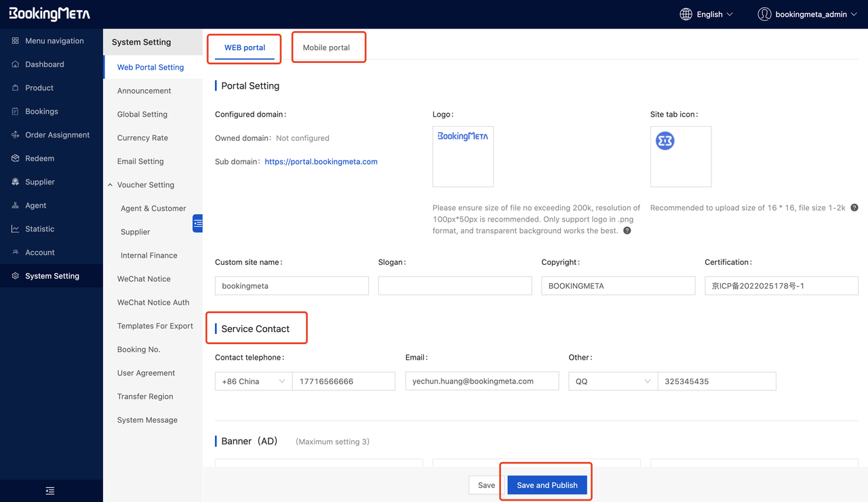Screen dimensions: 868x502
Task: Open the Global Setting menu item
Action: pyautogui.click(x=142, y=114)
